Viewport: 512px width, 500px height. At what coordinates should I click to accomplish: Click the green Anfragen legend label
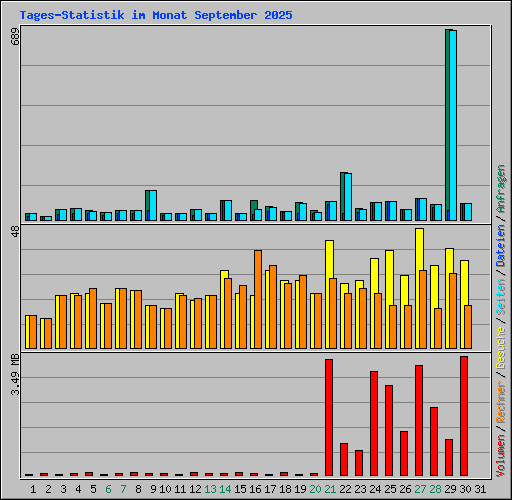click(x=501, y=189)
